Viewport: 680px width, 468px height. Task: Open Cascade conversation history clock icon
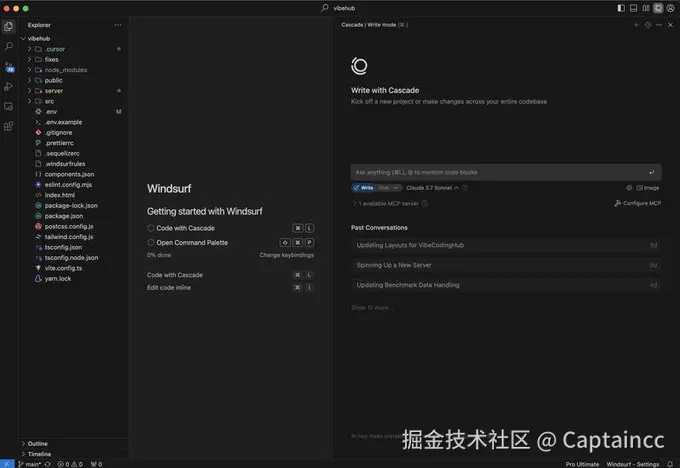click(648, 25)
